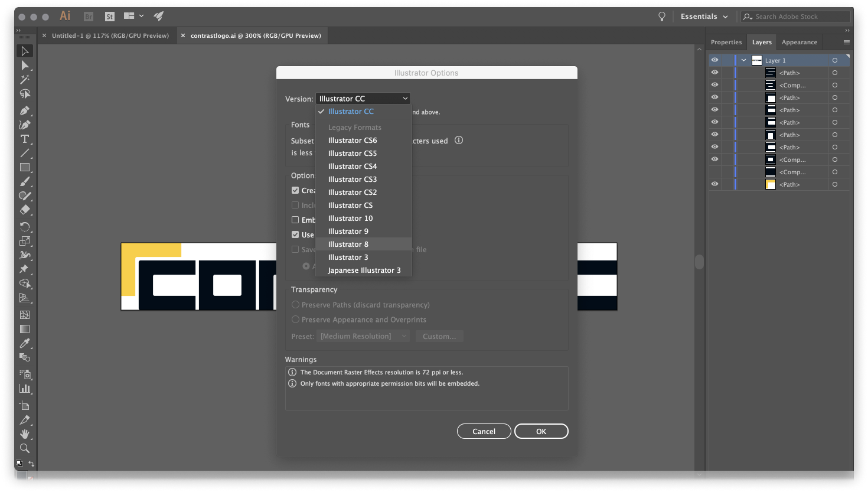Choose the Artboard tool

[x=25, y=406]
